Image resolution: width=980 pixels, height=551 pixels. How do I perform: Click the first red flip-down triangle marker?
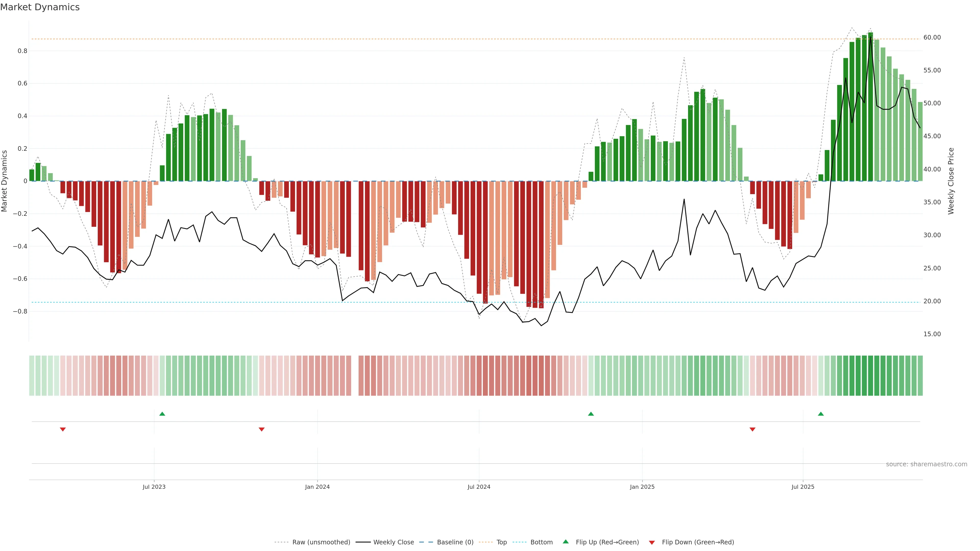click(x=63, y=429)
